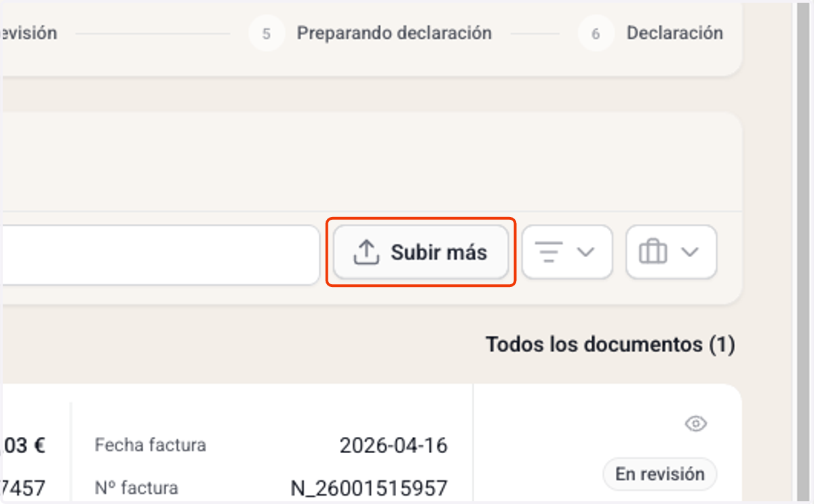The height and width of the screenshot is (504, 814).
Task: View document with the eye icon
Action: (696, 424)
